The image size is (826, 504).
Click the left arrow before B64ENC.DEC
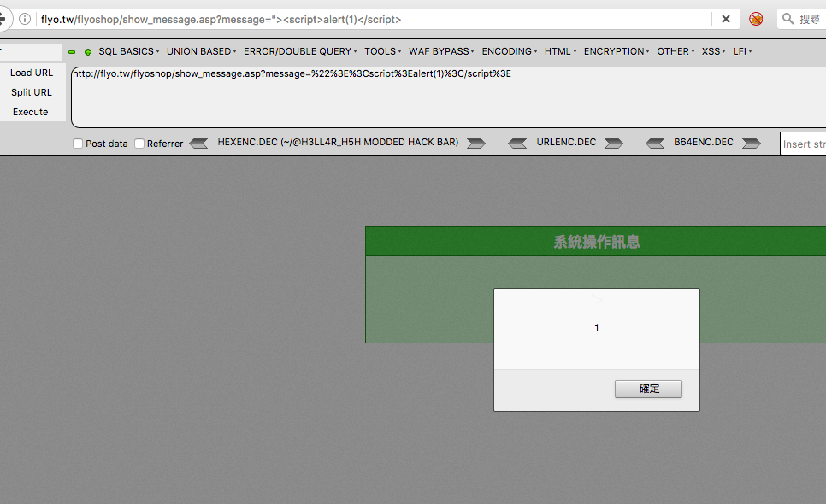coord(655,144)
